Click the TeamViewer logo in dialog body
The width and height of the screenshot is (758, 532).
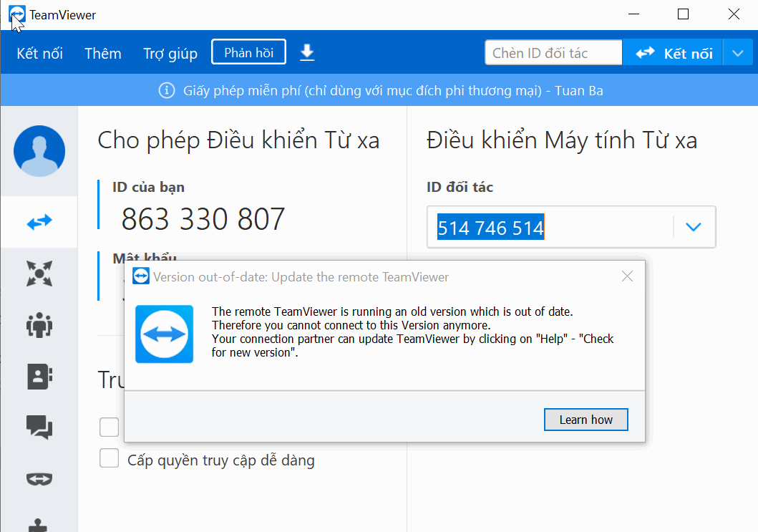[x=165, y=334]
